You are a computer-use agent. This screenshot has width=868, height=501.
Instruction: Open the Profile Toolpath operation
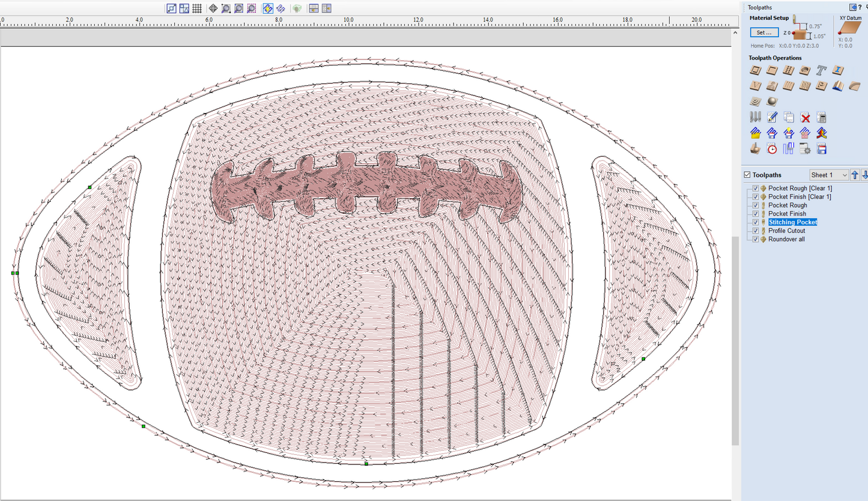[756, 71]
